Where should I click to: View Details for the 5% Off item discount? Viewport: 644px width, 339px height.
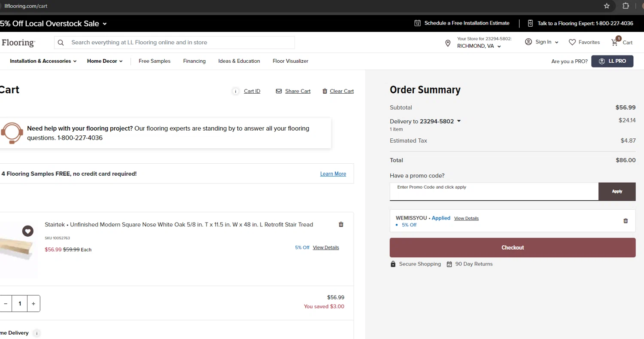pos(326,247)
